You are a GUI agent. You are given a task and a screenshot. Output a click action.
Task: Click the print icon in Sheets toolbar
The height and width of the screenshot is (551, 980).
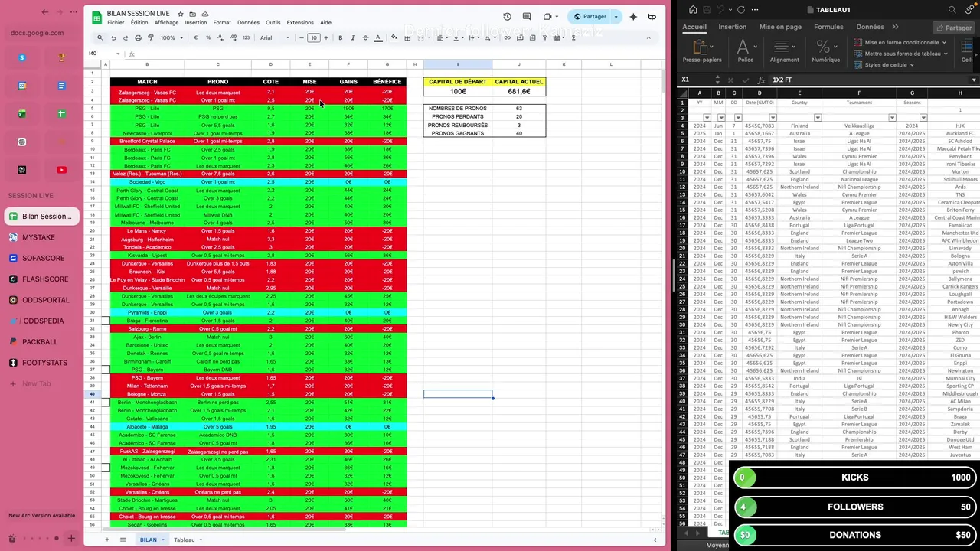pyautogui.click(x=138, y=37)
